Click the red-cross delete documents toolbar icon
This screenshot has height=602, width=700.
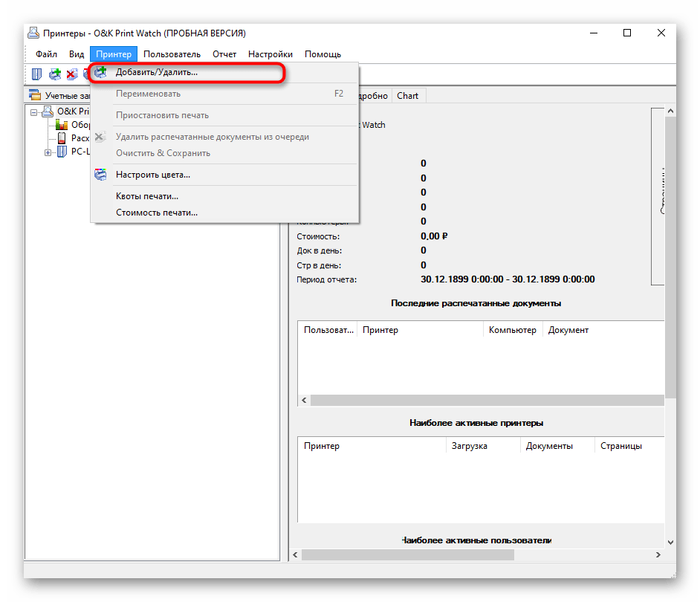point(72,74)
